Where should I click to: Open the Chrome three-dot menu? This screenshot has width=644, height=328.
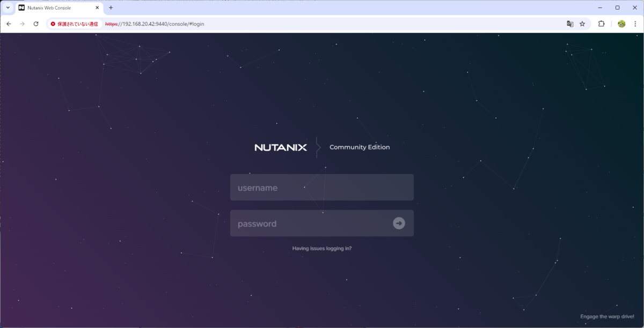[x=635, y=24]
